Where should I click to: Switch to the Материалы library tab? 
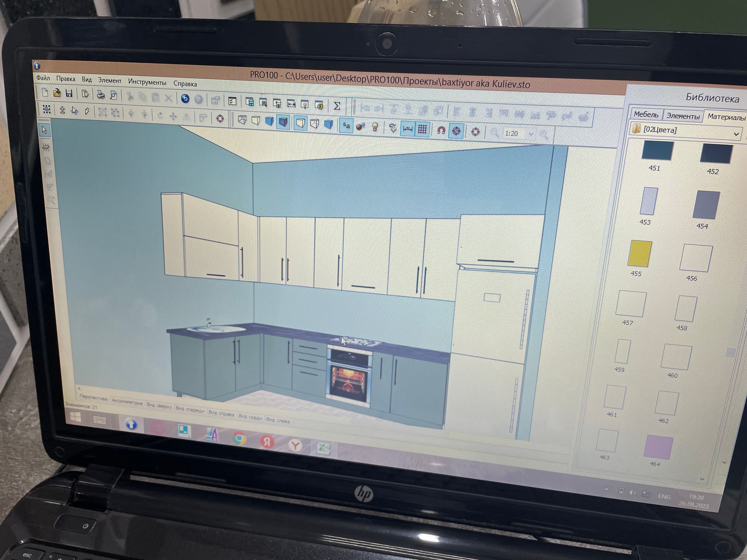tap(726, 117)
